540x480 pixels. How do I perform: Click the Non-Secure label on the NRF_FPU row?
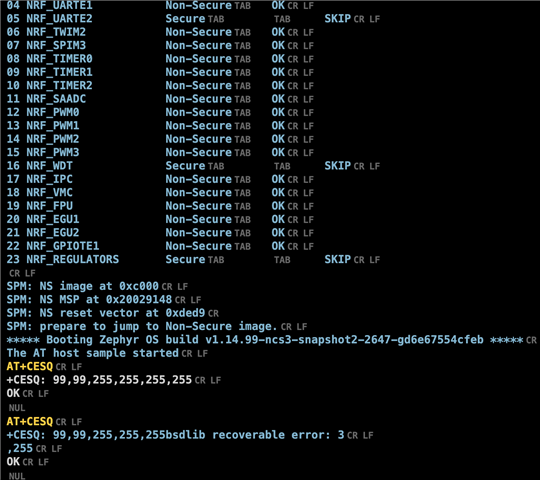pyautogui.click(x=198, y=206)
